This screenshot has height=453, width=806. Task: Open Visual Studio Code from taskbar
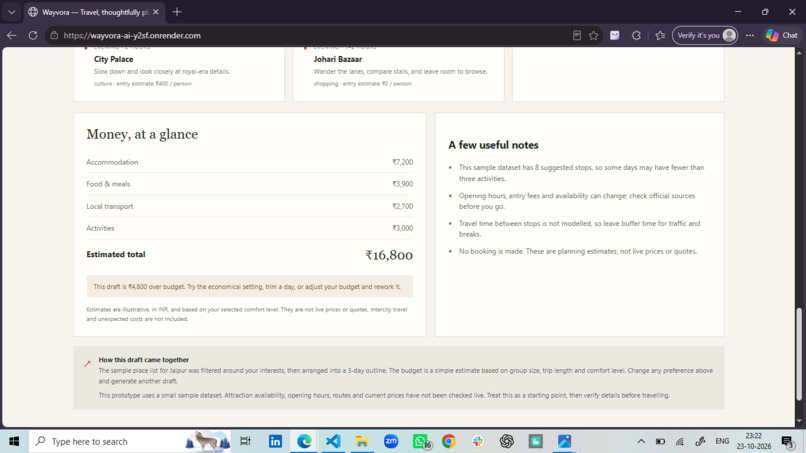pyautogui.click(x=333, y=441)
